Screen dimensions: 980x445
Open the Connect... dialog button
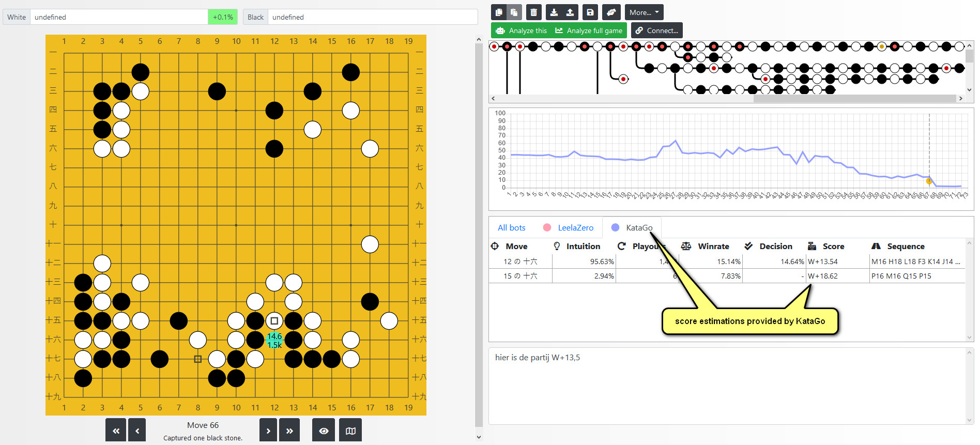[x=656, y=30]
